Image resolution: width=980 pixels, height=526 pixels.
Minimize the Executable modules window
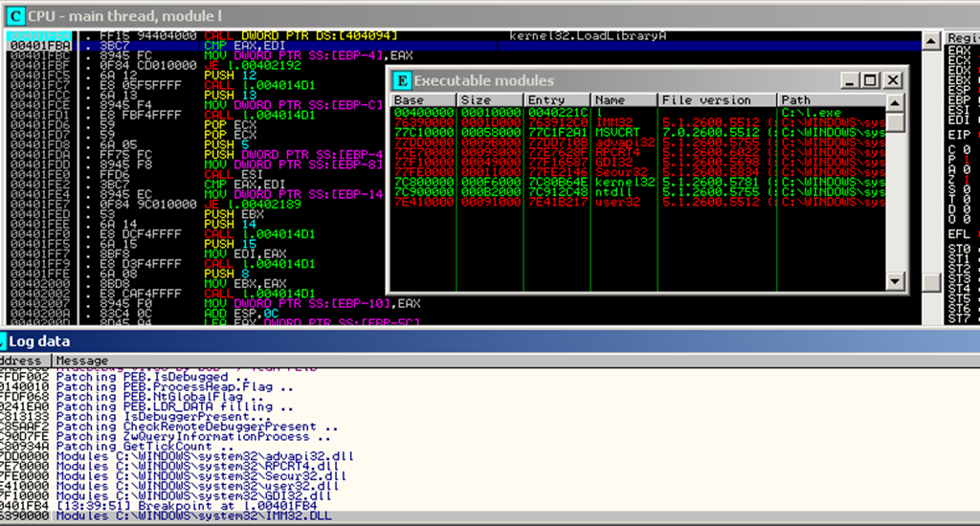pos(849,80)
